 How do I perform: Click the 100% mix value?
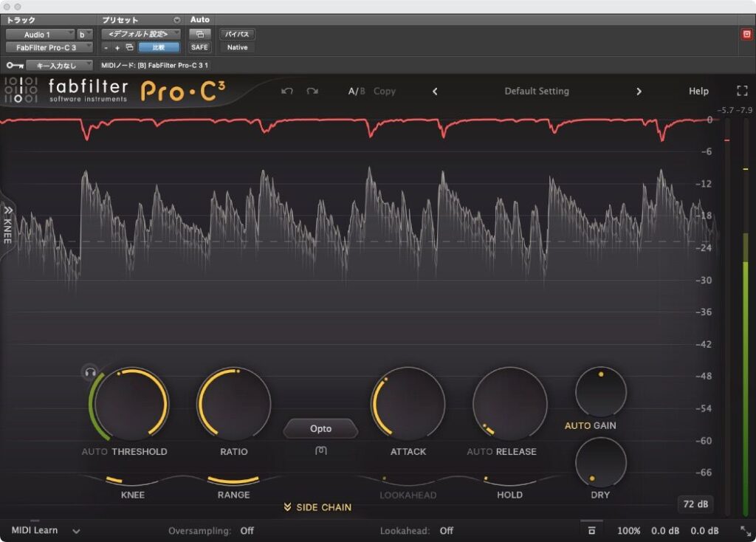click(629, 531)
